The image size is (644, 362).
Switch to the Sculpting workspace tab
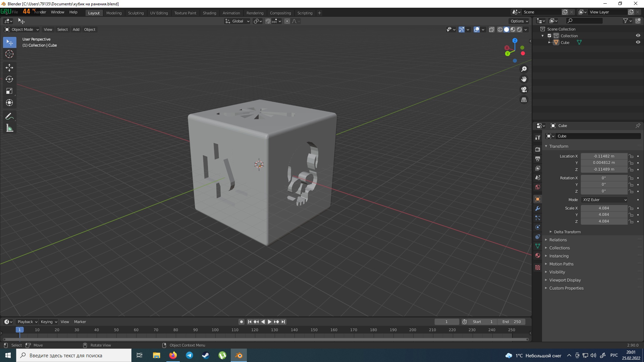click(136, 13)
